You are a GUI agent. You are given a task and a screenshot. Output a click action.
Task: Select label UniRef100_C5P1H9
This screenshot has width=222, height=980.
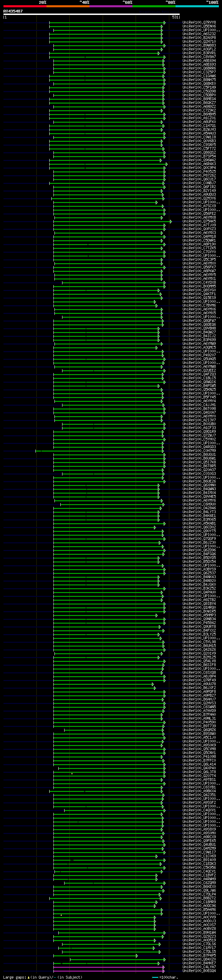coord(199,88)
